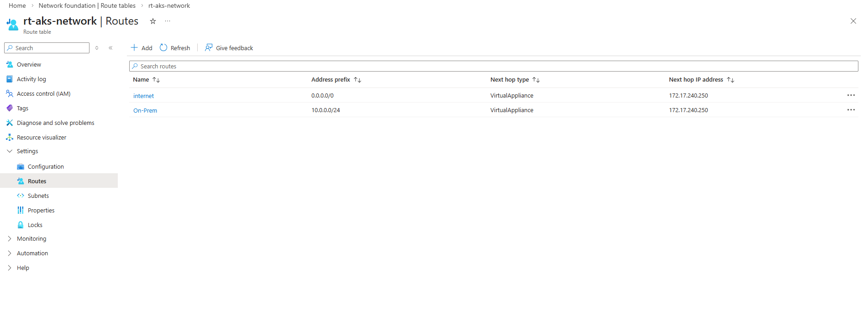Click the Access control (IAM) icon
868x310 pixels.
click(x=10, y=93)
